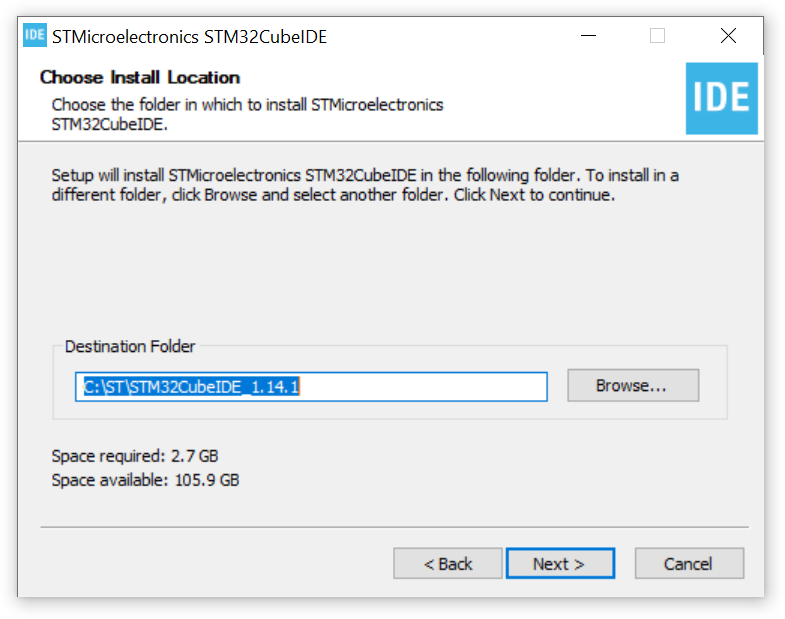Click the Next > button

click(560, 563)
